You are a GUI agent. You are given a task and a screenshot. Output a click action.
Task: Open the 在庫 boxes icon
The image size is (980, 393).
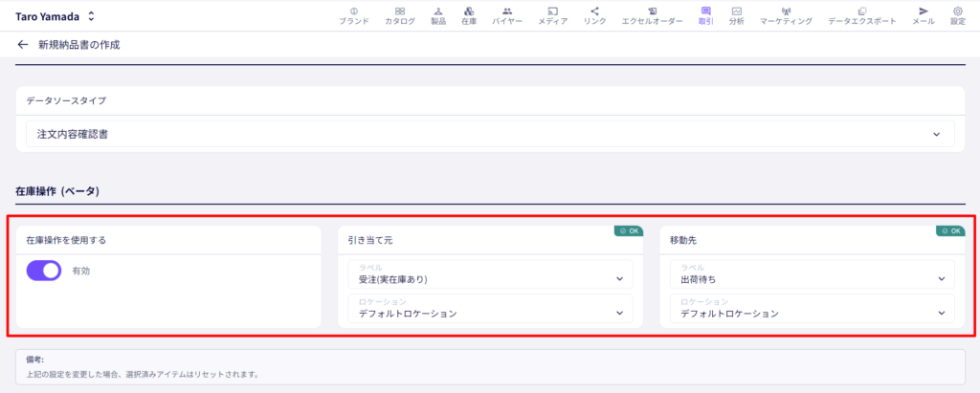[x=469, y=11]
